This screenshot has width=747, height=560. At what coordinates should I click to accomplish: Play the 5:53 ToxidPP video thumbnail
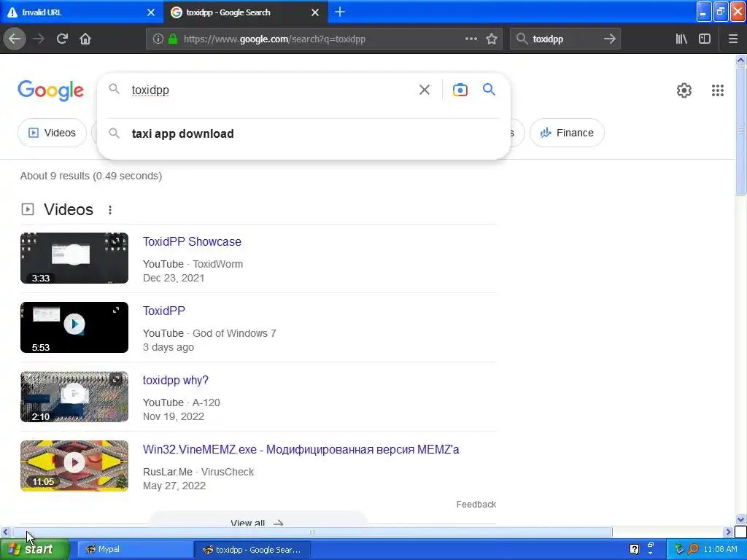point(74,327)
